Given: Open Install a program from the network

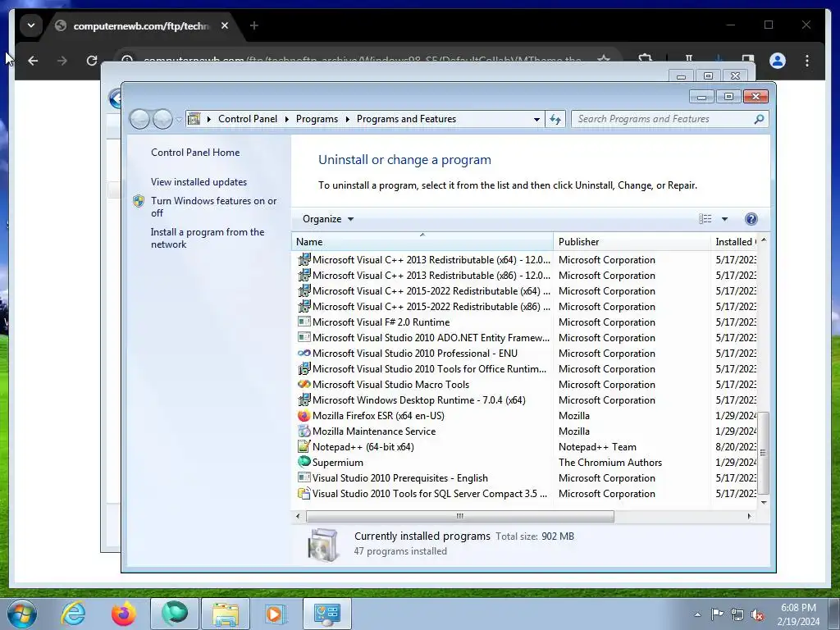Looking at the screenshot, I should pyautogui.click(x=208, y=238).
